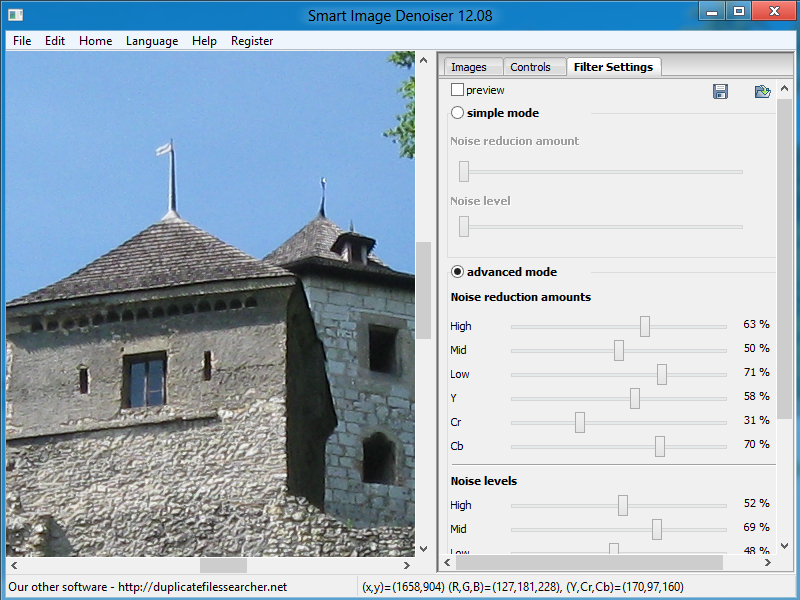This screenshot has width=800, height=600.
Task: Click the save filter settings floppy icon
Action: (x=720, y=91)
